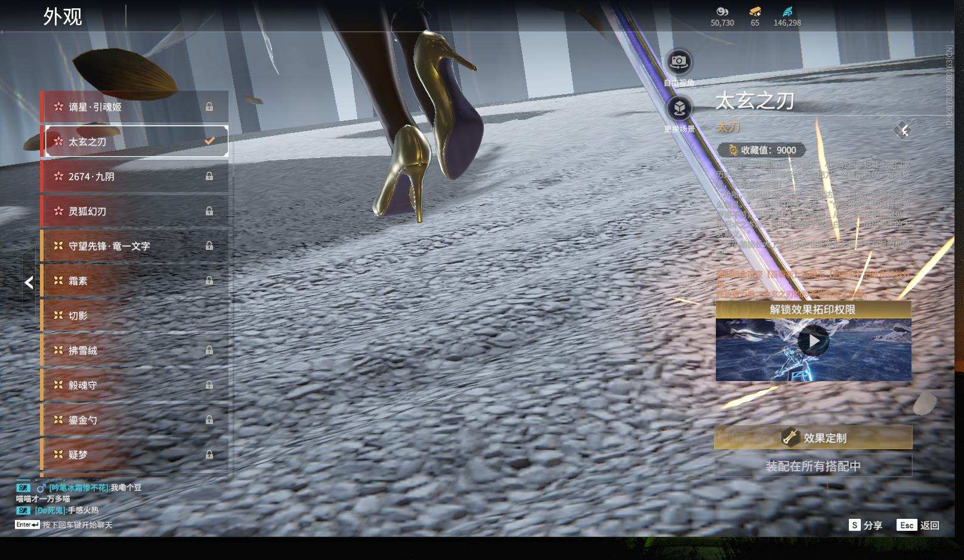Screen dimensions: 964x560
Task: Click the collection value swirl icon (收藏值)
Action: tap(733, 150)
